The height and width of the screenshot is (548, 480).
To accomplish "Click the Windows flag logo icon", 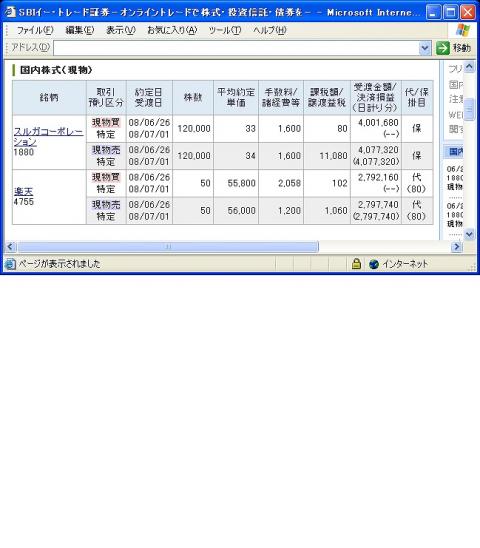I will pyautogui.click(x=463, y=30).
